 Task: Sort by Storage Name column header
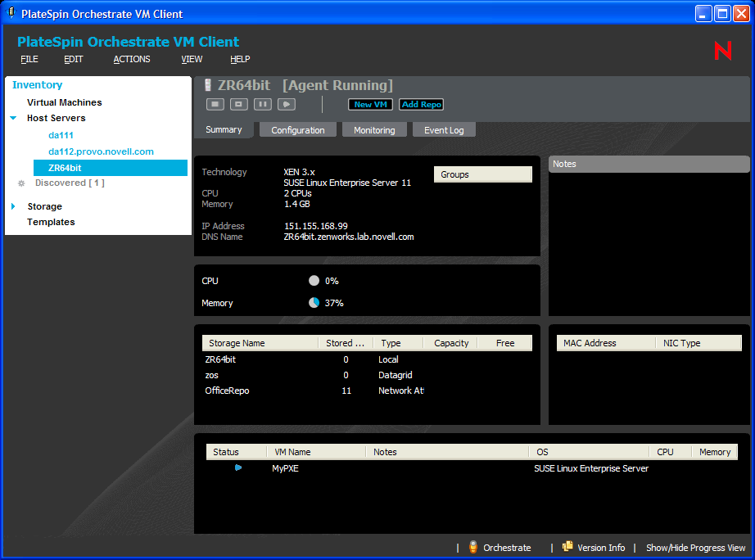click(259, 343)
